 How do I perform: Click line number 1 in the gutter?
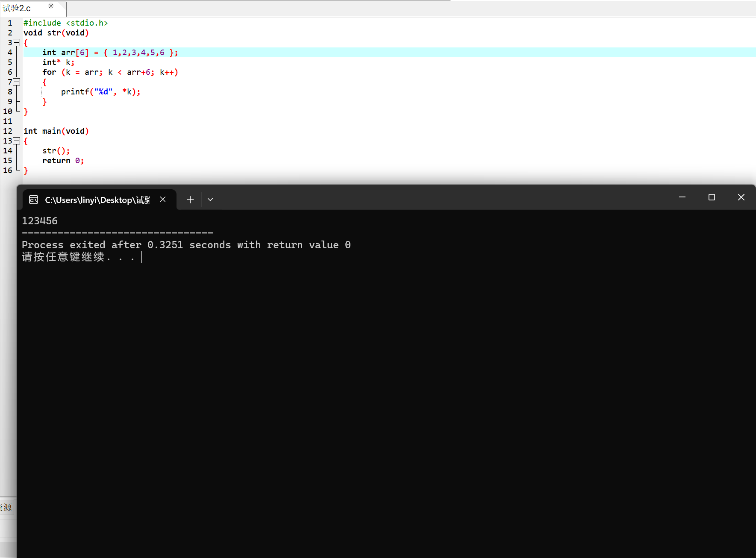[10, 23]
